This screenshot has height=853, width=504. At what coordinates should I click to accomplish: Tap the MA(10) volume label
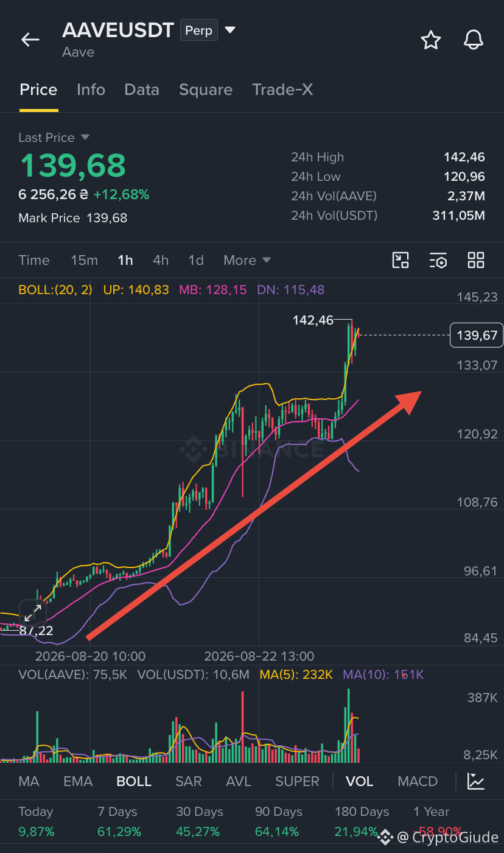tap(383, 675)
